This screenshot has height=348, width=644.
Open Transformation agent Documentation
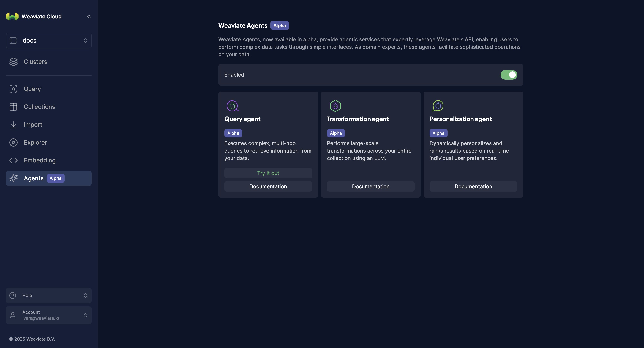370,186
